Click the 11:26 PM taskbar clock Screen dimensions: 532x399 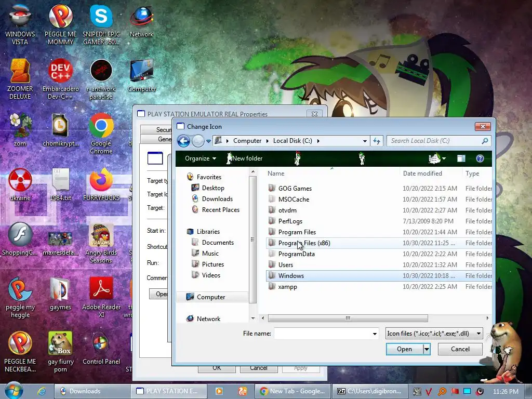coord(506,392)
